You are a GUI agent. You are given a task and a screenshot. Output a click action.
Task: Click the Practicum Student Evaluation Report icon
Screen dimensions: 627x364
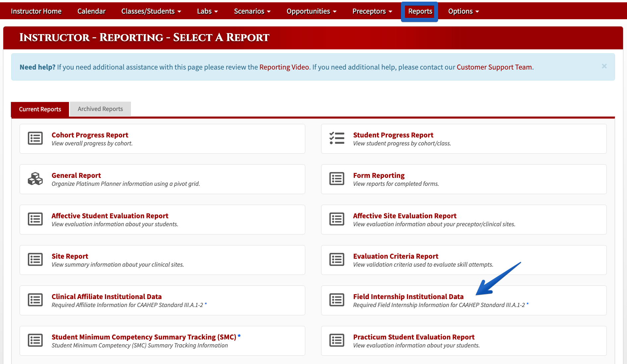coord(337,340)
